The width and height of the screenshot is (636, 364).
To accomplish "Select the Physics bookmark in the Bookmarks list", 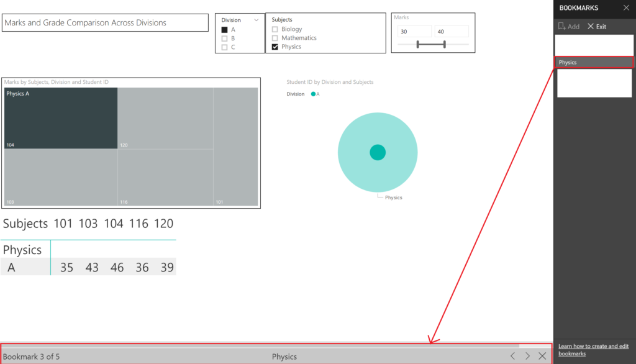I will pos(593,62).
